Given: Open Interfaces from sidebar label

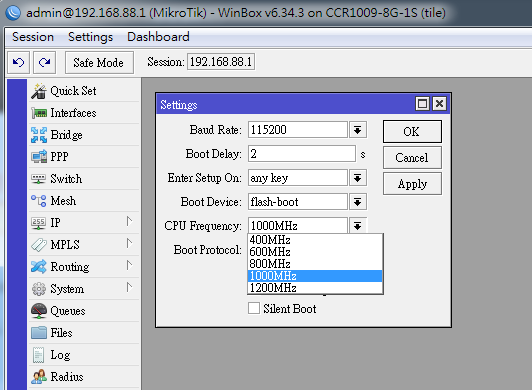Looking at the screenshot, I should point(73,113).
